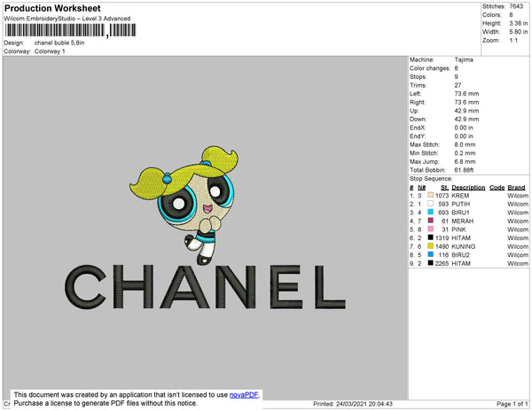The height and width of the screenshot is (411, 532).
Task: Click the black swatch in row 9
Action: (x=431, y=263)
